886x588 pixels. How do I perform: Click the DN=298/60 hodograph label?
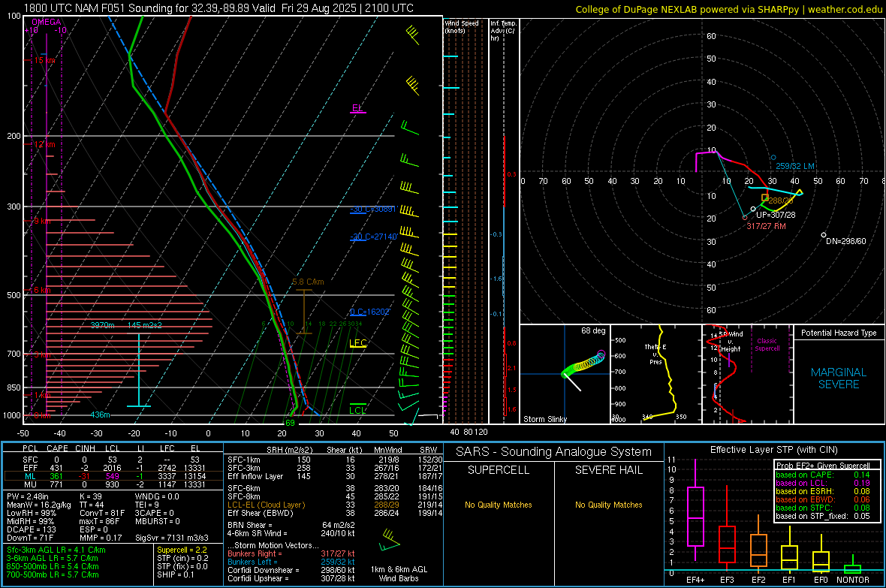click(x=846, y=241)
